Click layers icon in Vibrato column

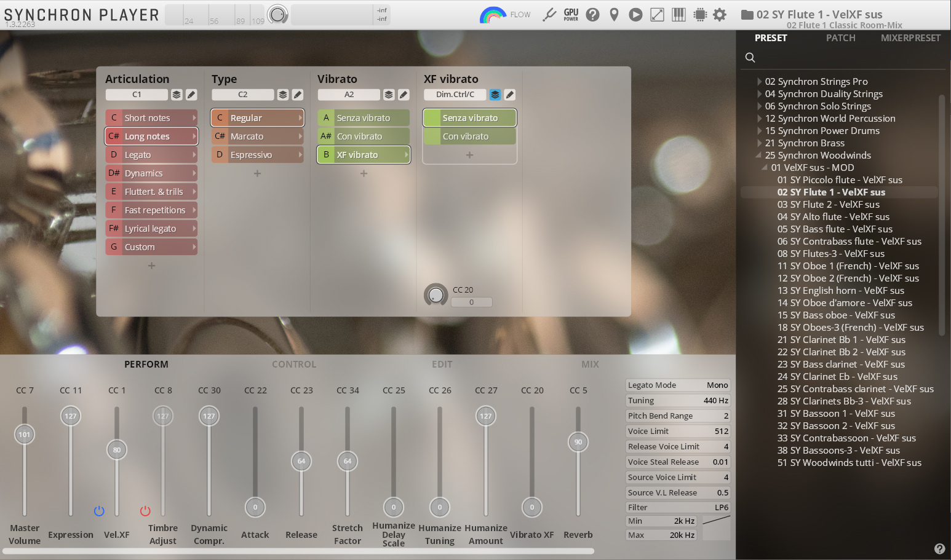pyautogui.click(x=389, y=95)
